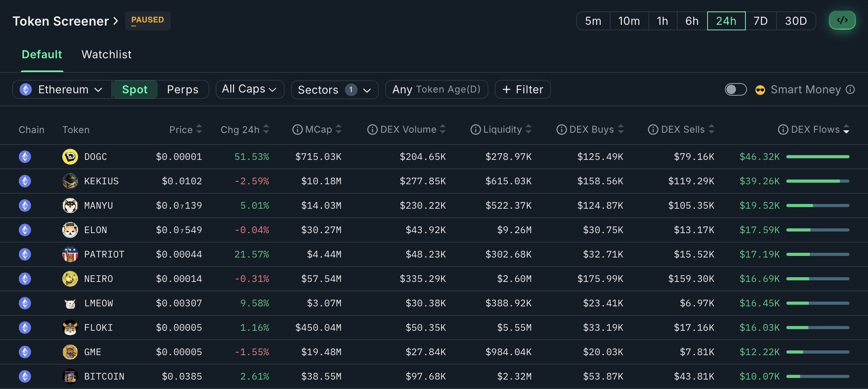This screenshot has height=389, width=868.
Task: Click the + Filter button
Action: click(522, 89)
